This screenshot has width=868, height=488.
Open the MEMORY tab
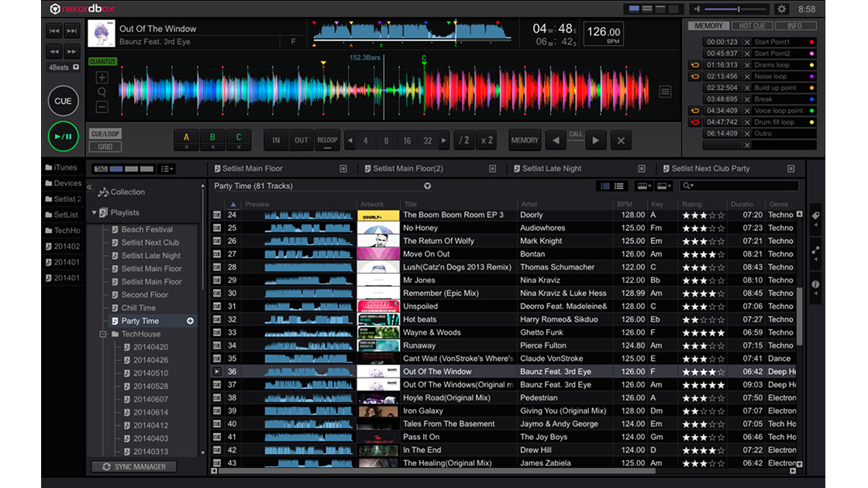(x=708, y=26)
